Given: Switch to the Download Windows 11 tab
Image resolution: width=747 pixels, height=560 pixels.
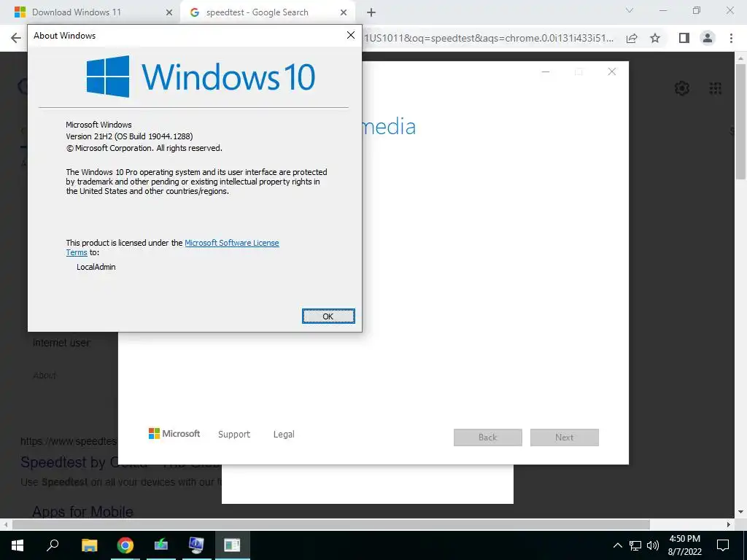Looking at the screenshot, I should tap(76, 12).
